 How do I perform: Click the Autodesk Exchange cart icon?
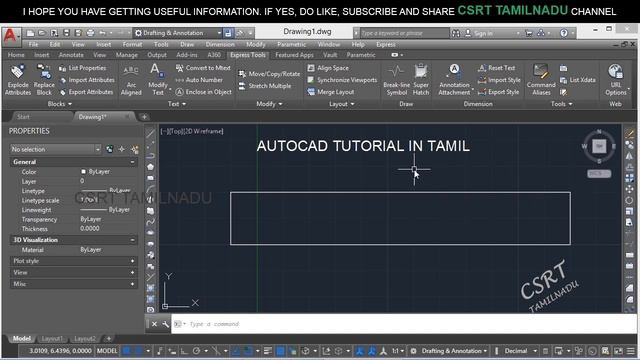pyautogui.click(x=529, y=33)
